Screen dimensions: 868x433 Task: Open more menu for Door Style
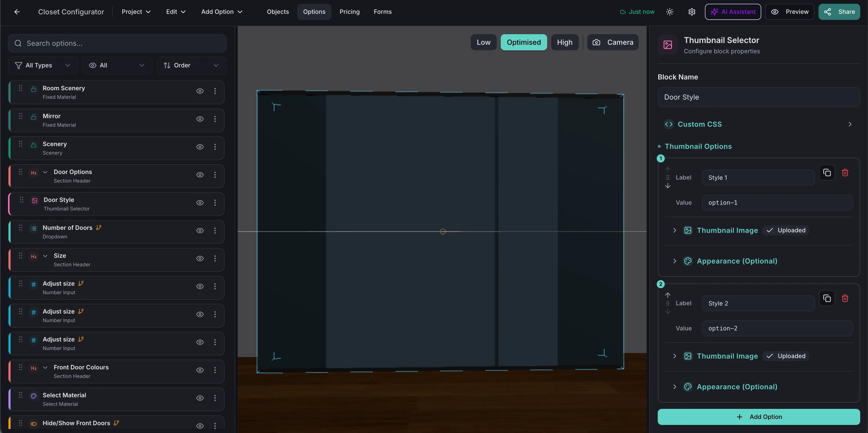(x=215, y=203)
